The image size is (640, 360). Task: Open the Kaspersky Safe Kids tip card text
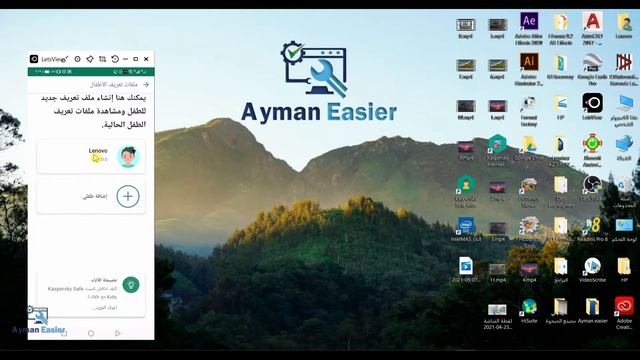click(x=82, y=292)
